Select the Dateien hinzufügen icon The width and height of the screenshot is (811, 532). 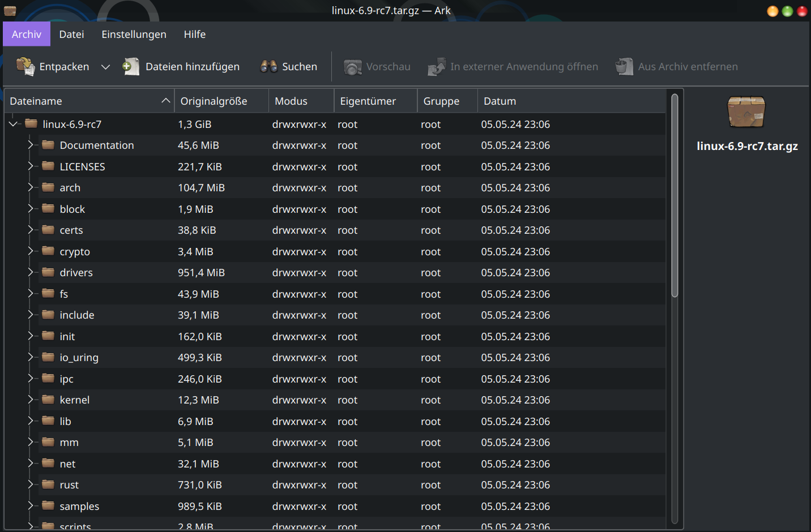click(x=131, y=66)
